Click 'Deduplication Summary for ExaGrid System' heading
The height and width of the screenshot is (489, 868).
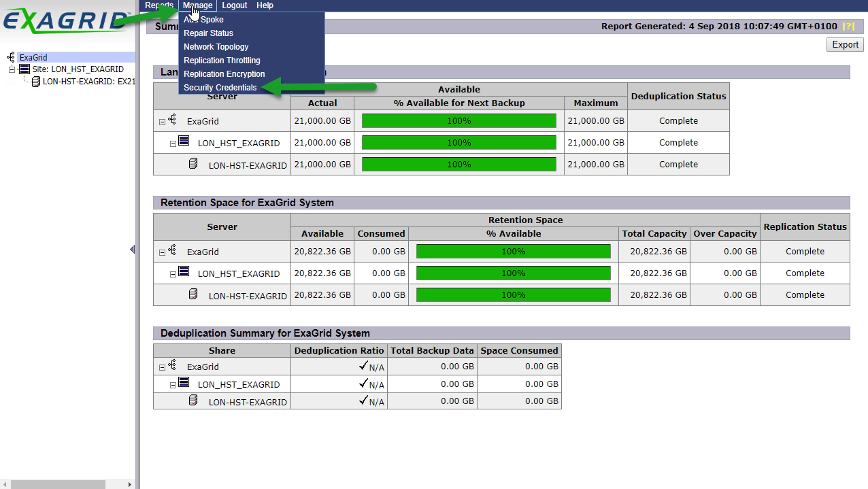tap(265, 333)
